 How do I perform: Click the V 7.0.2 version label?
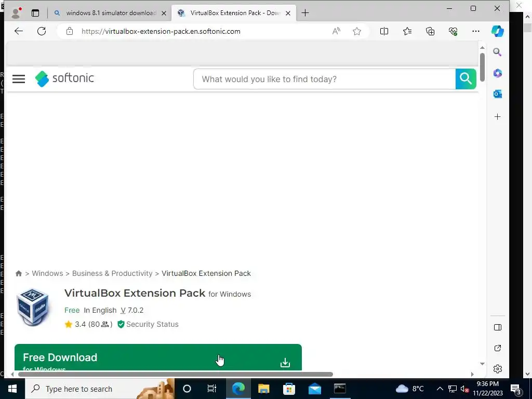(x=132, y=310)
